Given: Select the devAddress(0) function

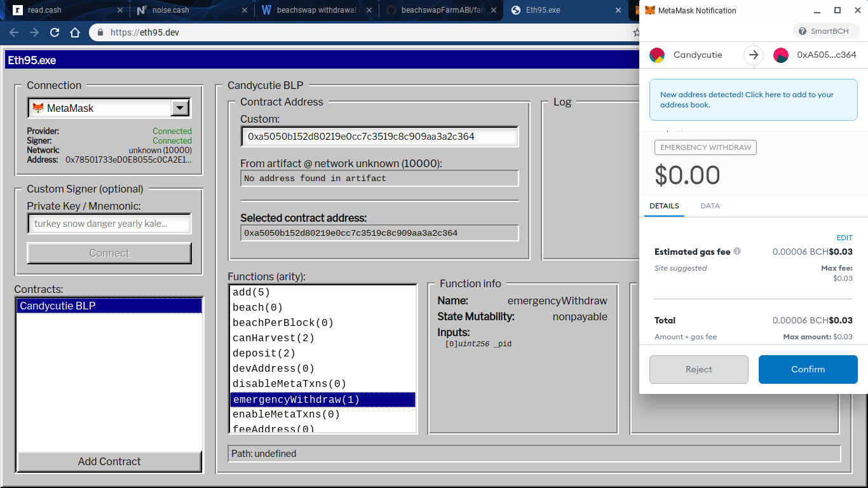Looking at the screenshot, I should point(322,369).
